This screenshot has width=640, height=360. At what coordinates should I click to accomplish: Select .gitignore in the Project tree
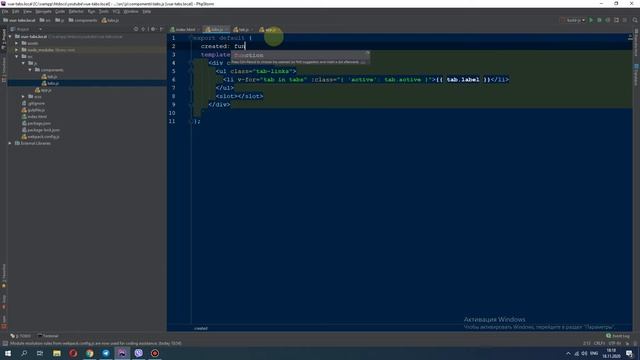pyautogui.click(x=33, y=103)
